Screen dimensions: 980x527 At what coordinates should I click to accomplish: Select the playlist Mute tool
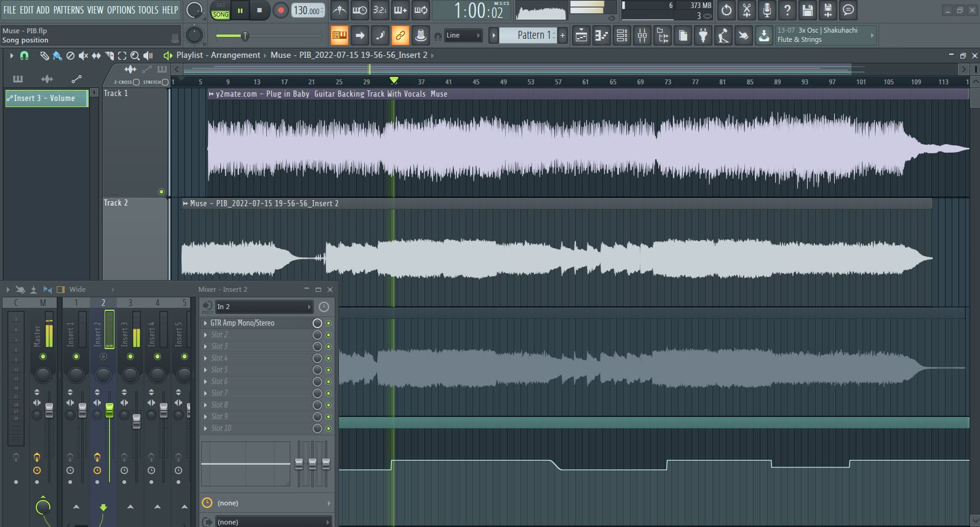tap(83, 55)
